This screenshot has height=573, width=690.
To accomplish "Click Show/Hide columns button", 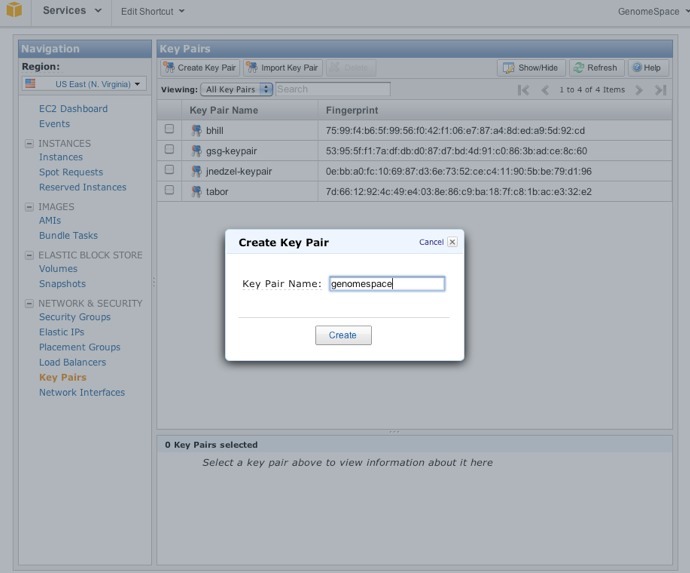I will 531,68.
